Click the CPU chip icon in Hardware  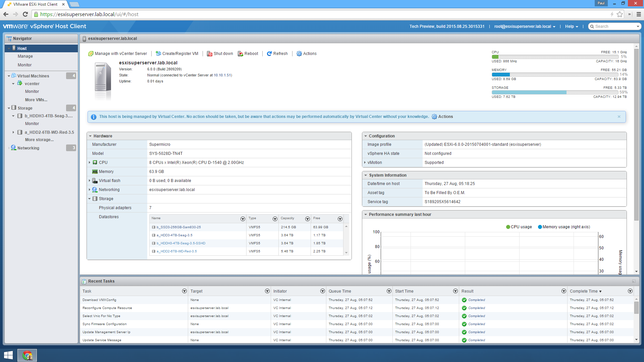95,163
